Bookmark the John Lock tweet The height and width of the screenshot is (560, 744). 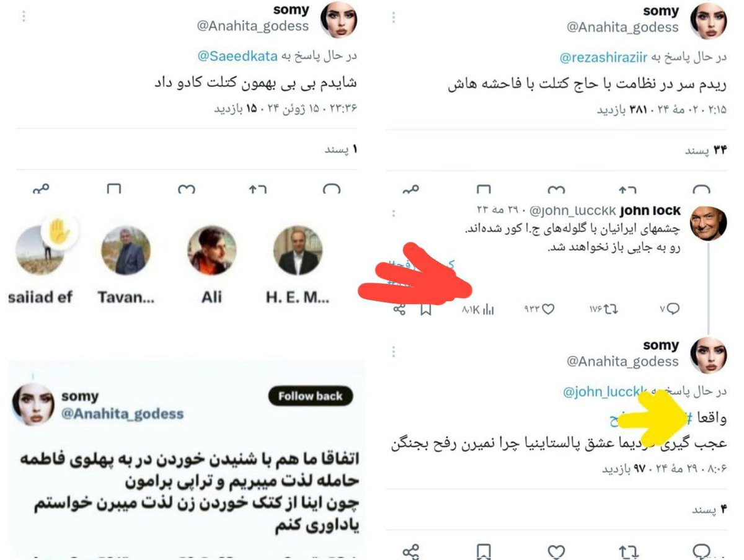pos(426,309)
